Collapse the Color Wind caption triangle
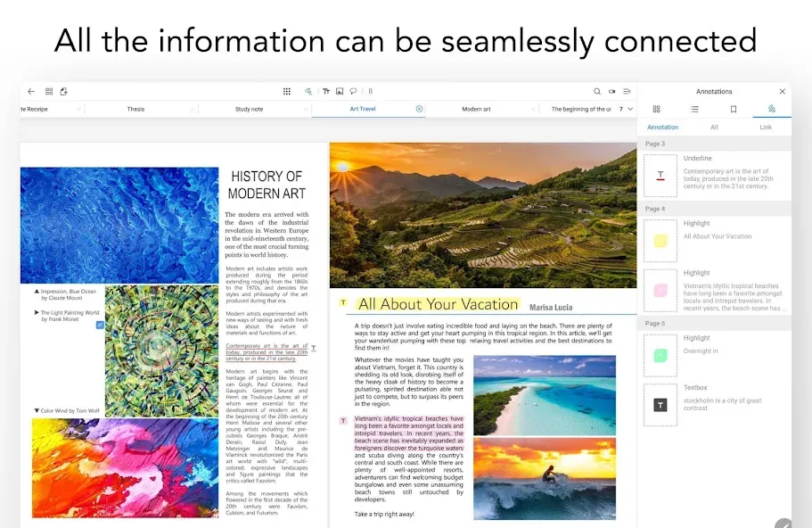 tap(37, 410)
